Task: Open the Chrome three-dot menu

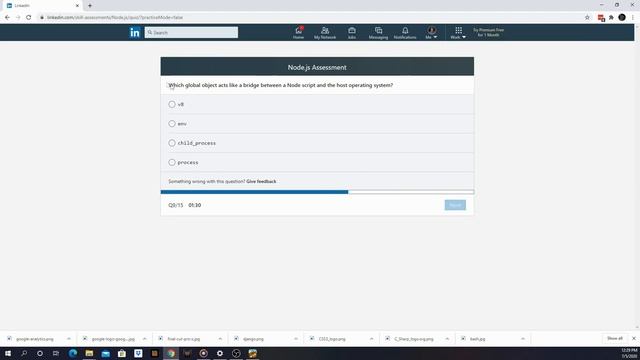Action: click(x=633, y=18)
